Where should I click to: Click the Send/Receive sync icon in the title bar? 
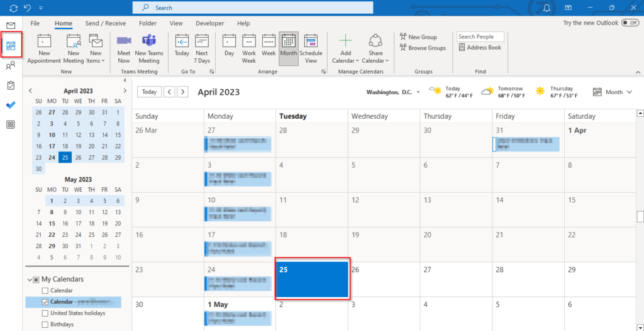click(14, 8)
